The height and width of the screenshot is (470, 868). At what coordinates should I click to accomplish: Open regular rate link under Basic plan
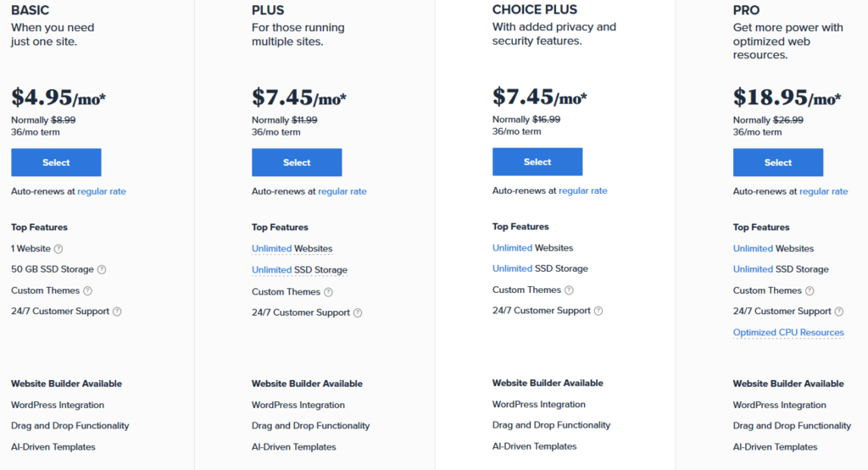coord(102,191)
